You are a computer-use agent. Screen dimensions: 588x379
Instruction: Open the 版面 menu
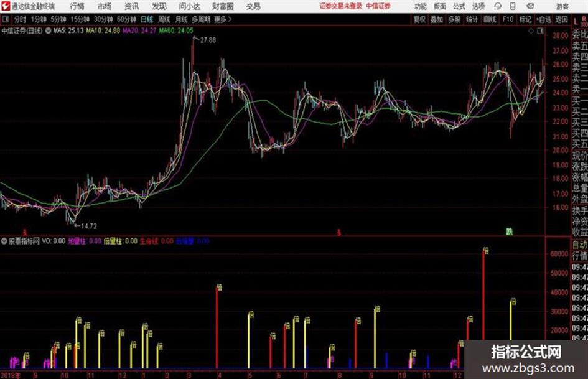(x=440, y=6)
